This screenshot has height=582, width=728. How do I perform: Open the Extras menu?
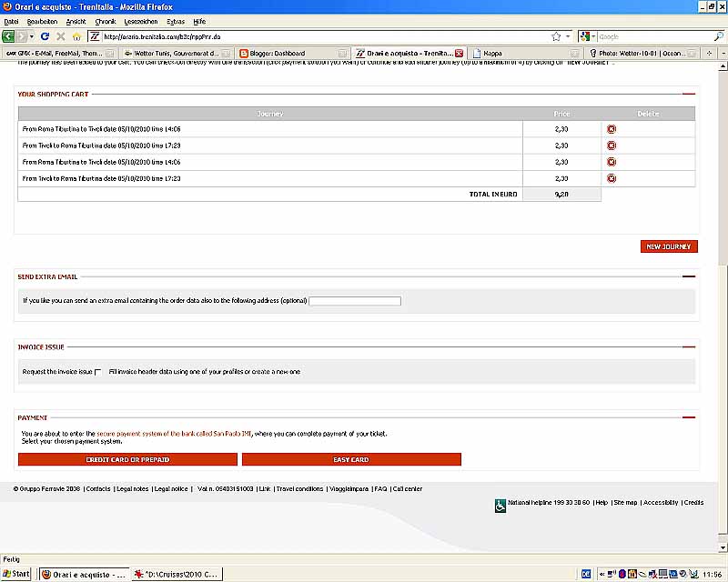(176, 21)
